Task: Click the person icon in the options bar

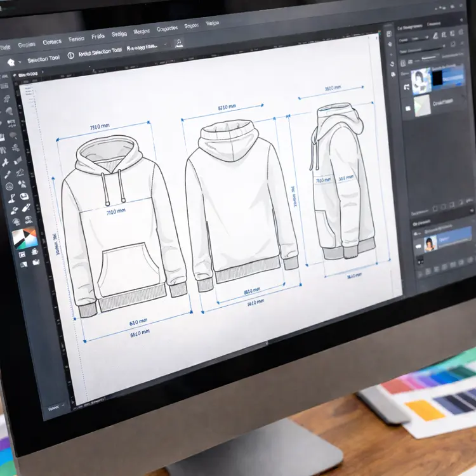Action: pos(179,43)
